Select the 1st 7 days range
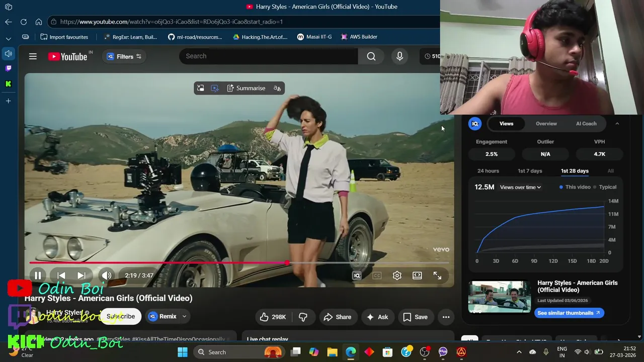 (530, 171)
